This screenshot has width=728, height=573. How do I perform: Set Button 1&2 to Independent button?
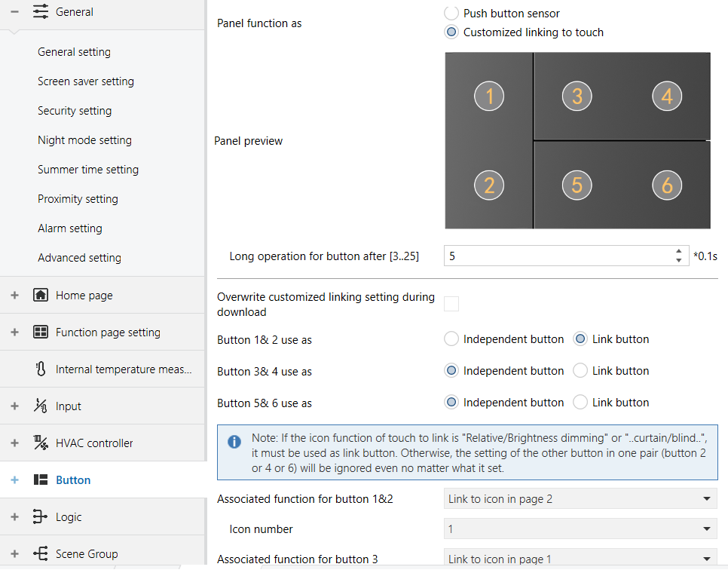tap(451, 339)
